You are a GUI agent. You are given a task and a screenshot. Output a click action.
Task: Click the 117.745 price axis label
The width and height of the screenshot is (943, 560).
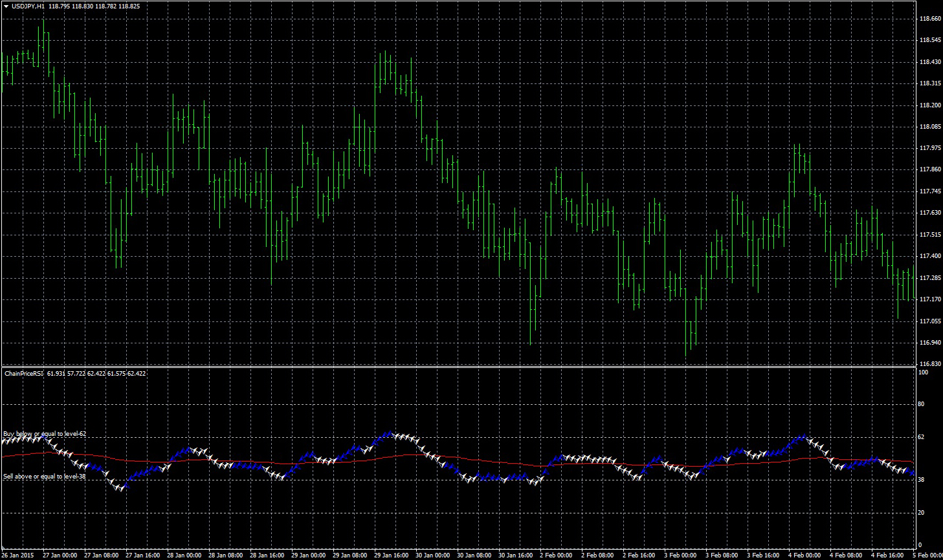point(929,191)
